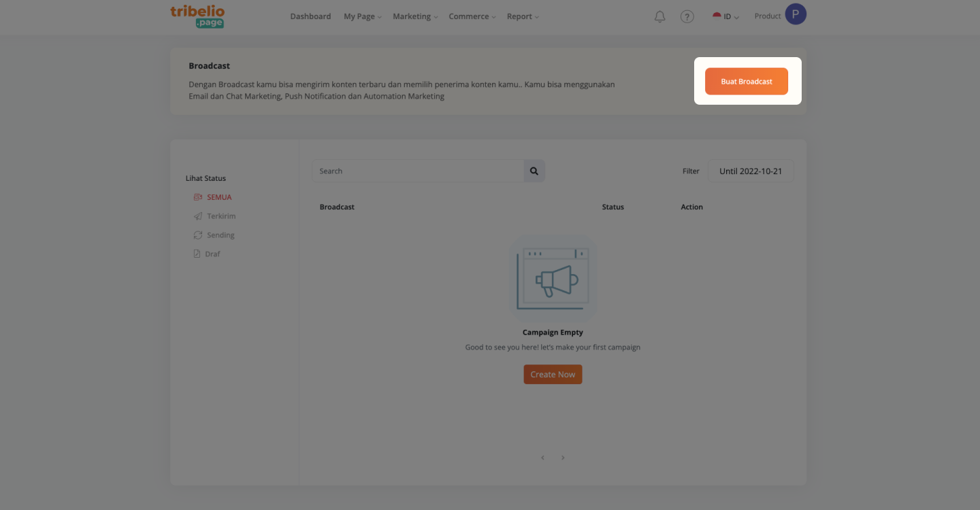Select the Terkirim status filter
The height and width of the screenshot is (510, 980).
click(214, 216)
